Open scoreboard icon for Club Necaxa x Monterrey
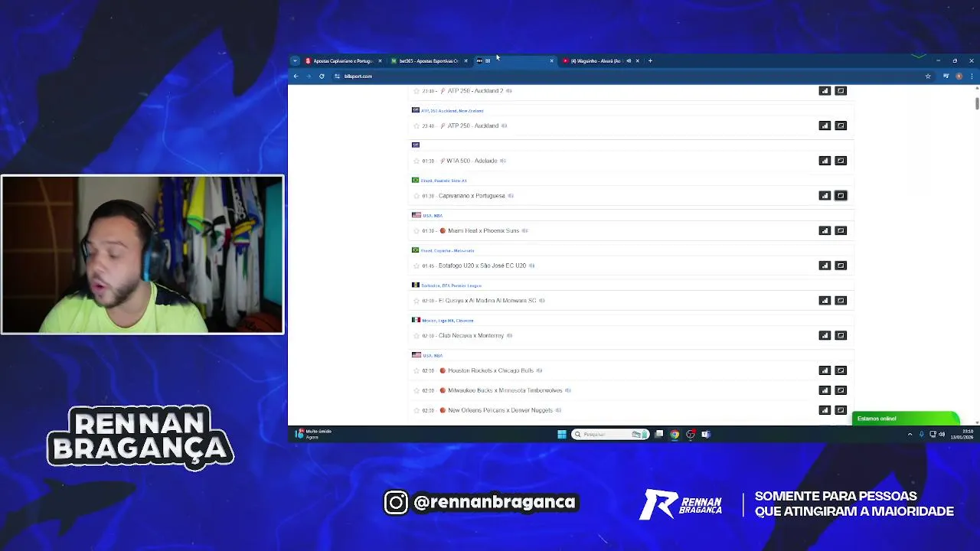980x551 pixels. tap(841, 335)
